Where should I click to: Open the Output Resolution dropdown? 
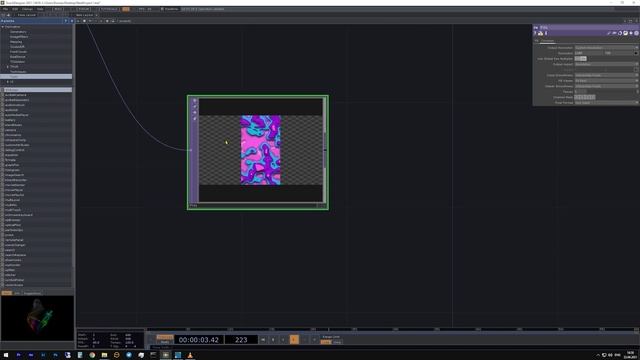pos(606,47)
